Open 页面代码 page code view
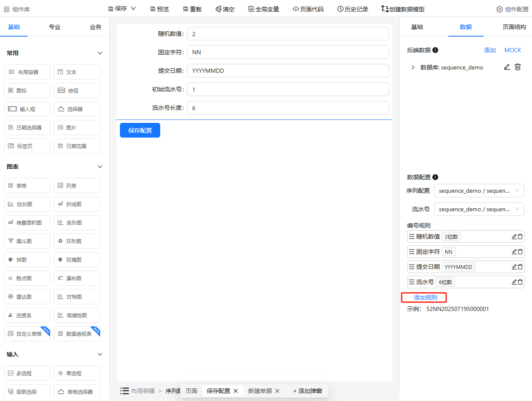Screen dimensions: 532x401 pyautogui.click(x=308, y=8)
